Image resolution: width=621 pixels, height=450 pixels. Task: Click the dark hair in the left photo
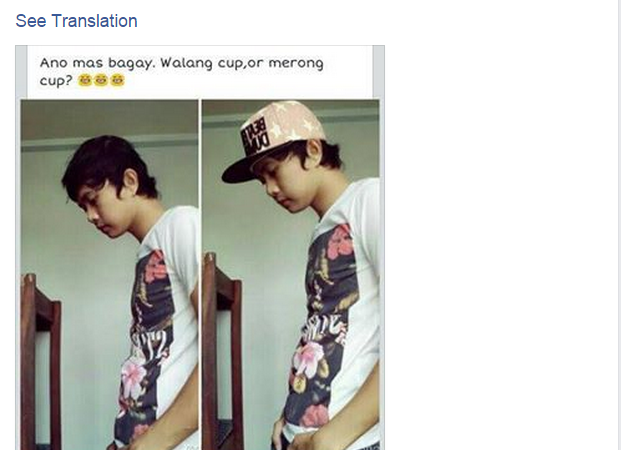107,166
